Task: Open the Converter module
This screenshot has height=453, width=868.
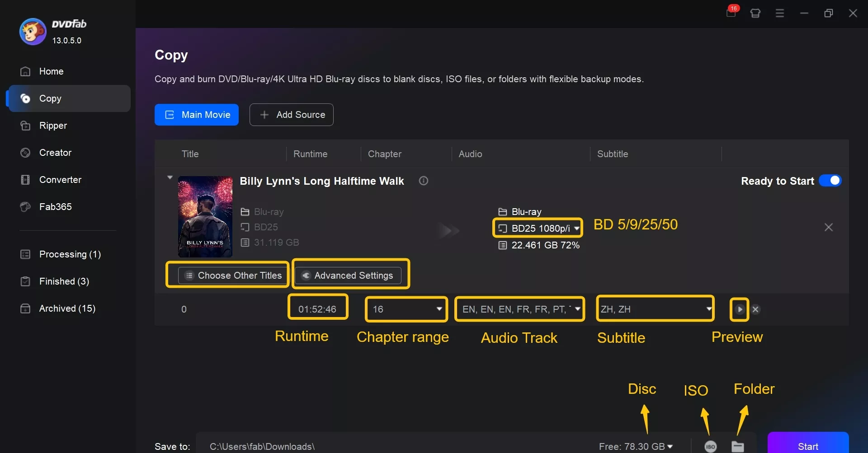Action: tap(61, 180)
